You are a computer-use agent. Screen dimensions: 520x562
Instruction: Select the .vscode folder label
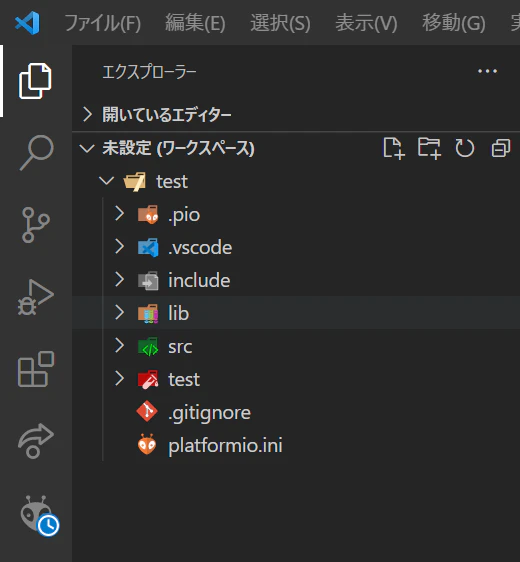200,248
